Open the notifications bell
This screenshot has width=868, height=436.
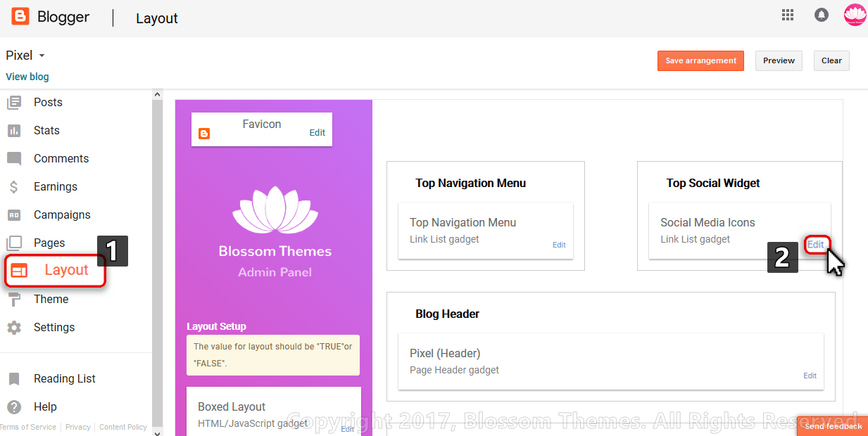coord(821,15)
